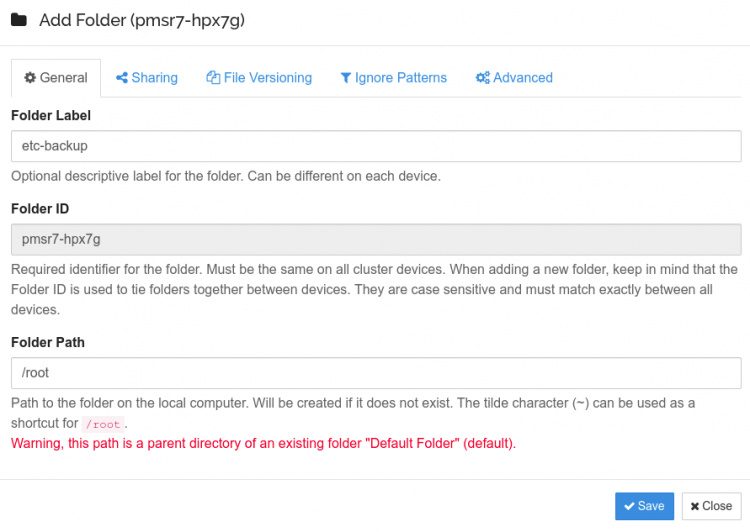Click the cogs icon beside Advanced
This screenshot has width=750, height=532.
[x=482, y=78]
